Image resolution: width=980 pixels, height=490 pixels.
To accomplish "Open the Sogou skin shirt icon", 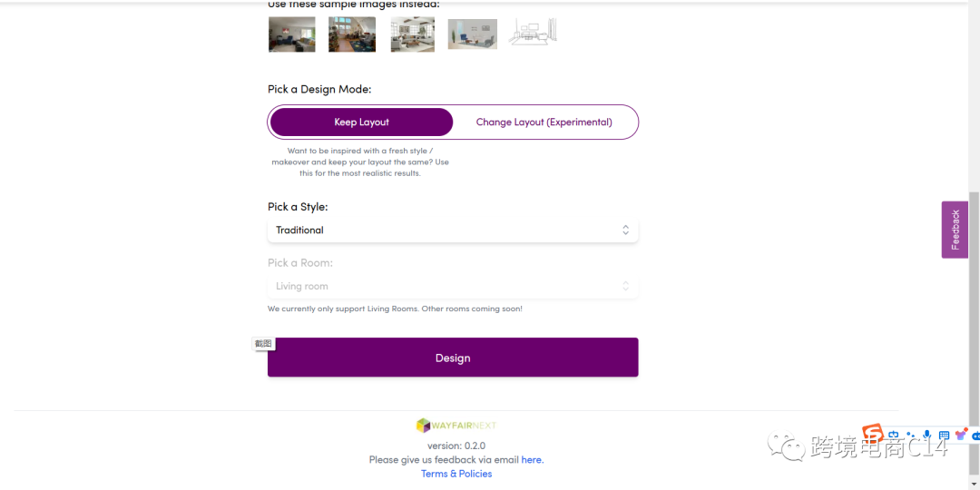I will click(x=961, y=436).
